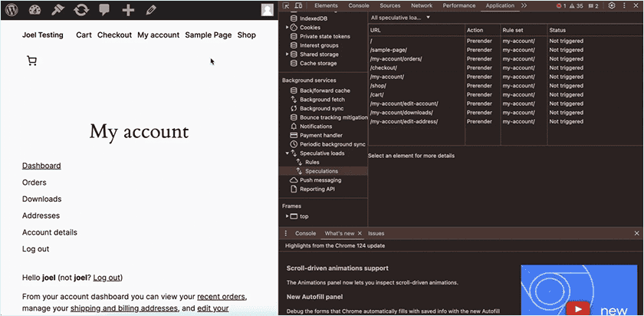The image size is (644, 316).
Task: Toggle the DevTools device toolbar icon
Action: pos(298,5)
